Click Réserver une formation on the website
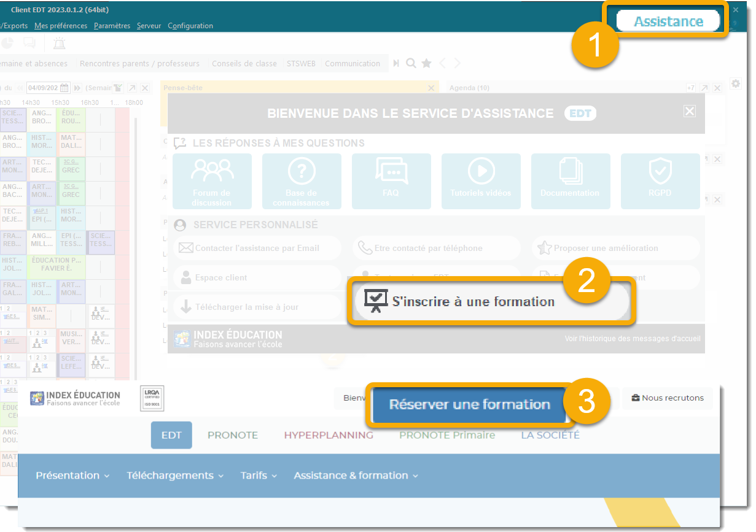This screenshot has height=532, width=756. [x=469, y=405]
